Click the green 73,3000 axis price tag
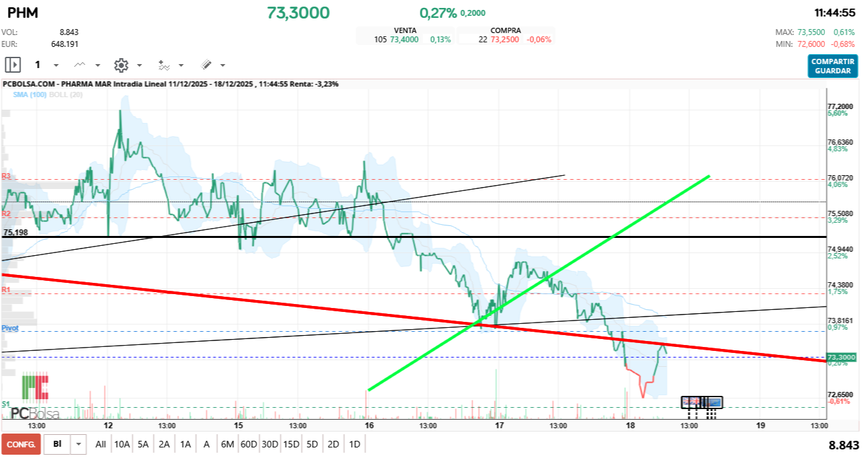The width and height of the screenshot is (868, 458). click(842, 357)
